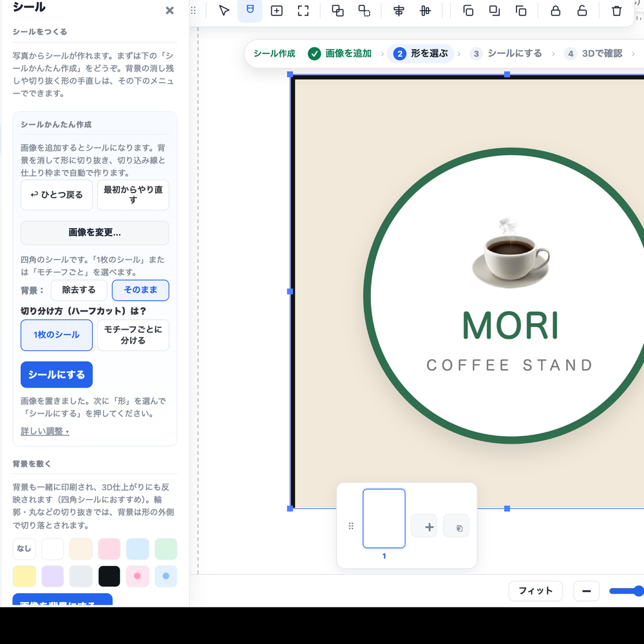Pick the pink dot pattern swatch

[138, 576]
